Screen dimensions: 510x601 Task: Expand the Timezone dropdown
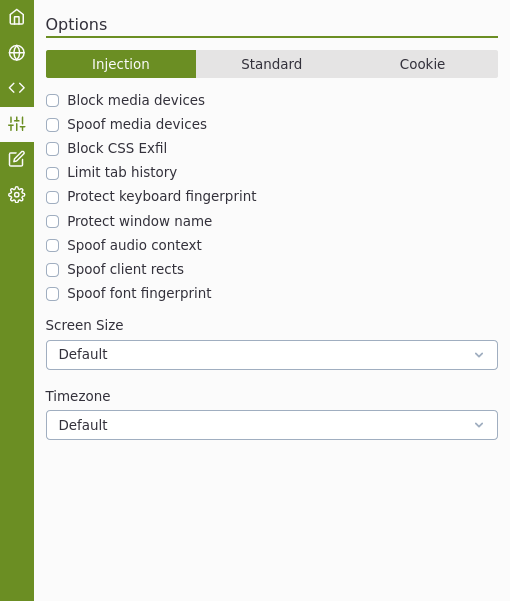(272, 425)
